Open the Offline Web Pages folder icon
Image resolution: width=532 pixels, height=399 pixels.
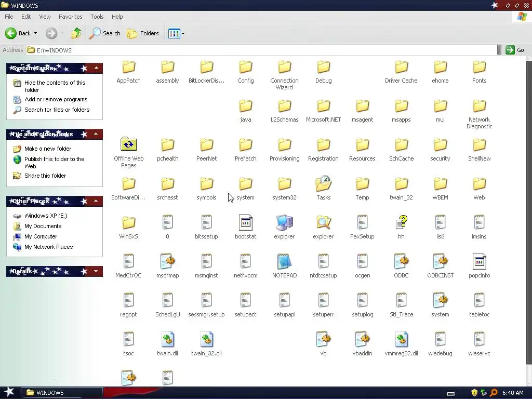(x=129, y=144)
